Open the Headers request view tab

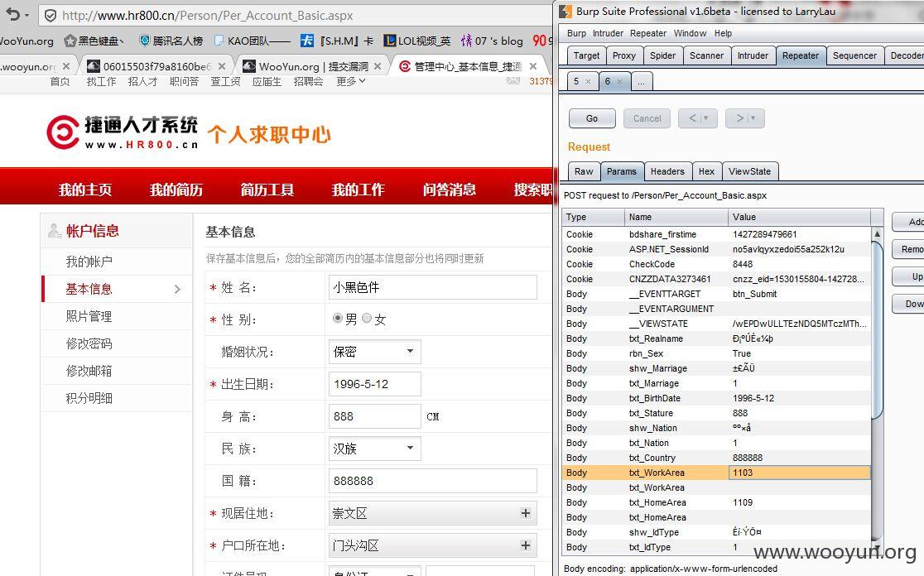coord(667,171)
